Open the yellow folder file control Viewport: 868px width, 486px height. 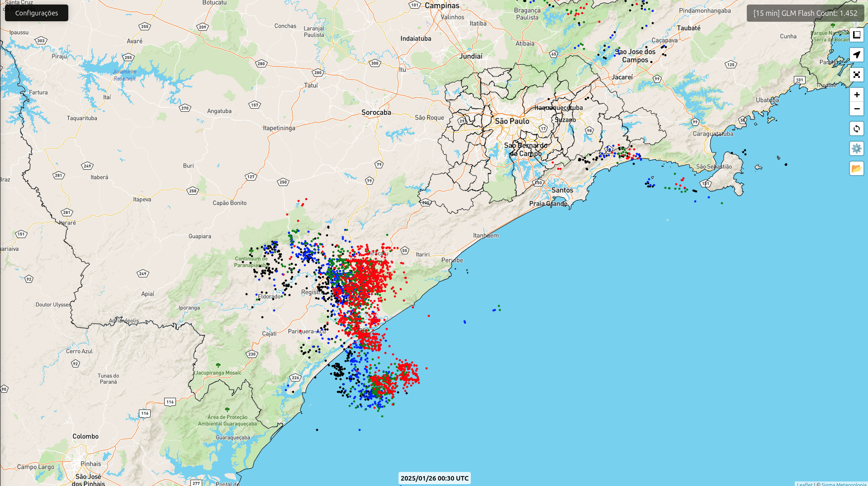(x=856, y=168)
